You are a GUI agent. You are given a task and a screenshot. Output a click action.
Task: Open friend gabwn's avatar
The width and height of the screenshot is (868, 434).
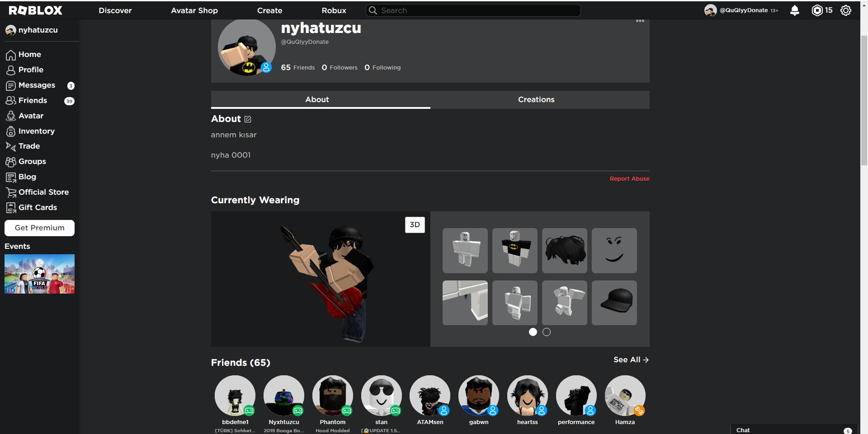pyautogui.click(x=479, y=396)
